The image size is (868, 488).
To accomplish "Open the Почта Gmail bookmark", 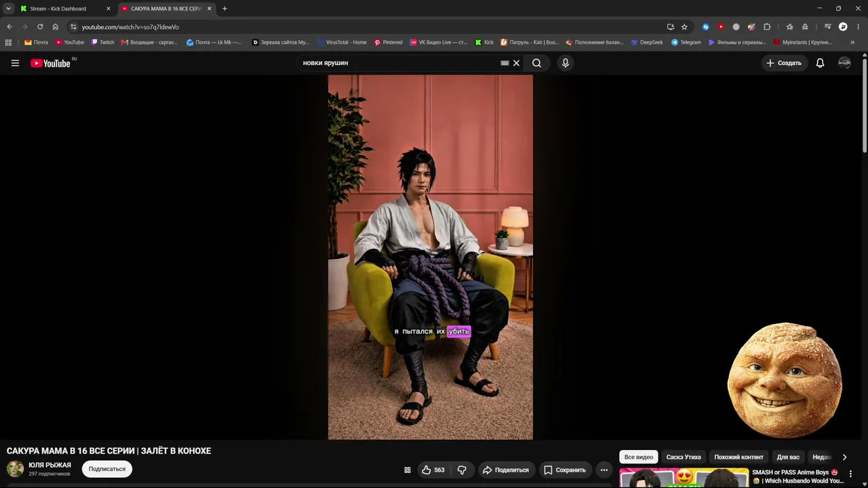I will pyautogui.click(x=36, y=42).
